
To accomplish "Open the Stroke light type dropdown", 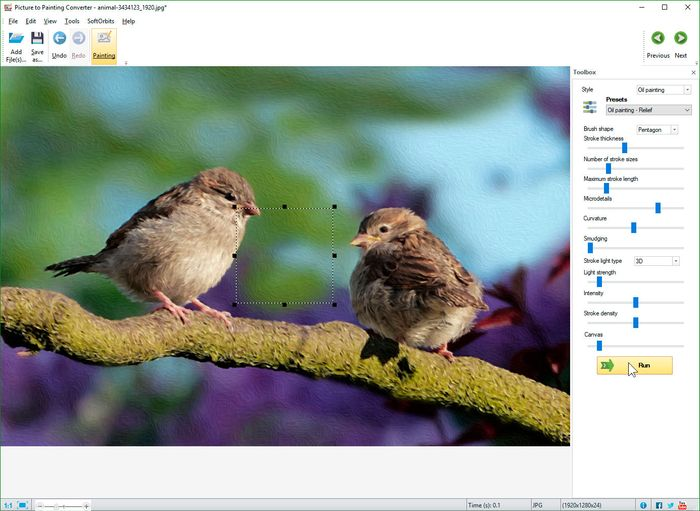I will [x=657, y=261].
